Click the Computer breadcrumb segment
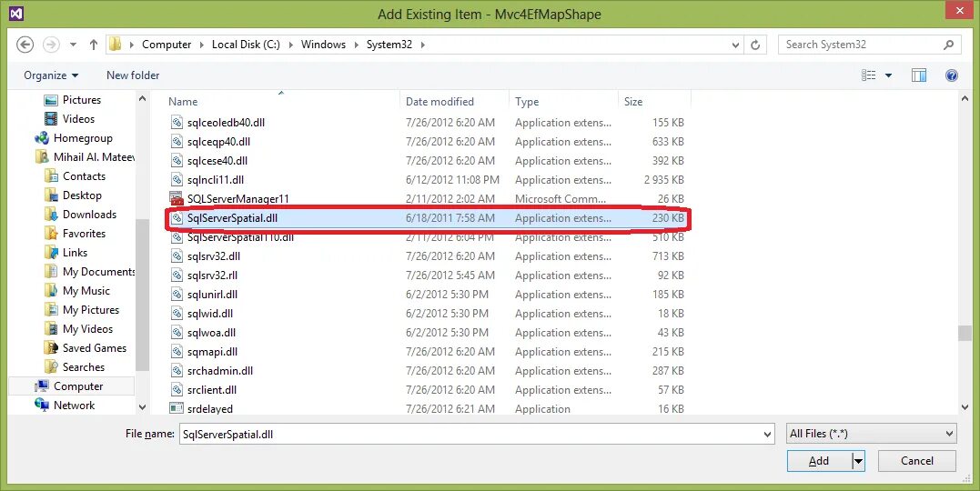Viewport: 980px width, 491px height. point(167,45)
